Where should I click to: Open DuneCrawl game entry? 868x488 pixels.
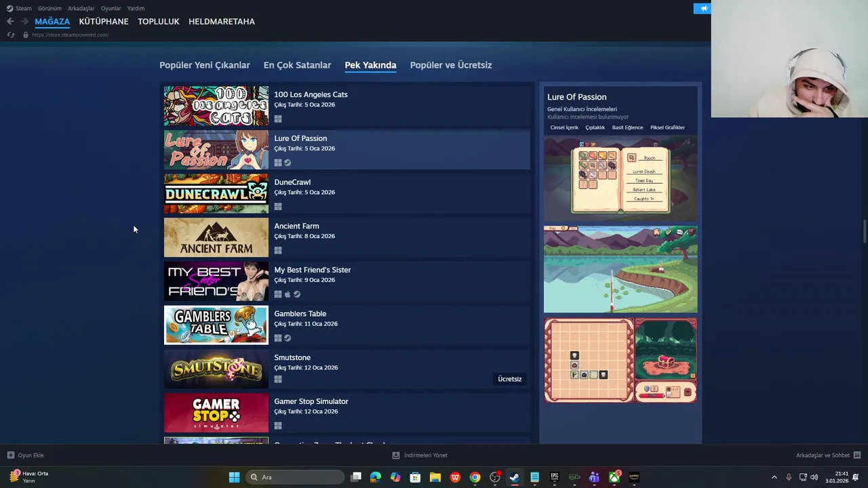pyautogui.click(x=347, y=194)
